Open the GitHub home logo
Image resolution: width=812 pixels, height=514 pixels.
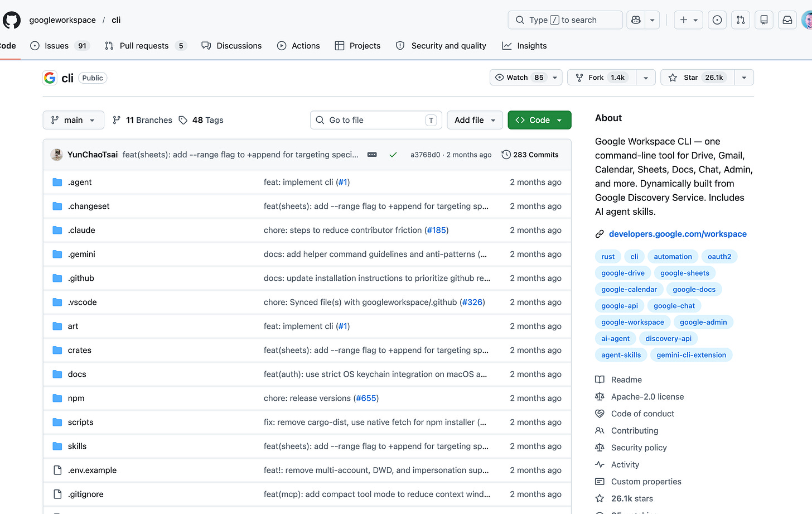pyautogui.click(x=12, y=20)
